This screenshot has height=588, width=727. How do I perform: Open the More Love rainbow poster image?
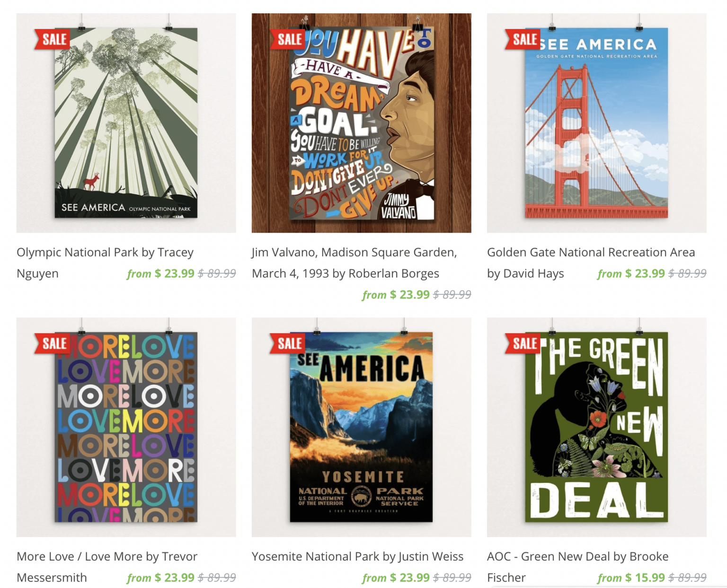[x=126, y=427]
